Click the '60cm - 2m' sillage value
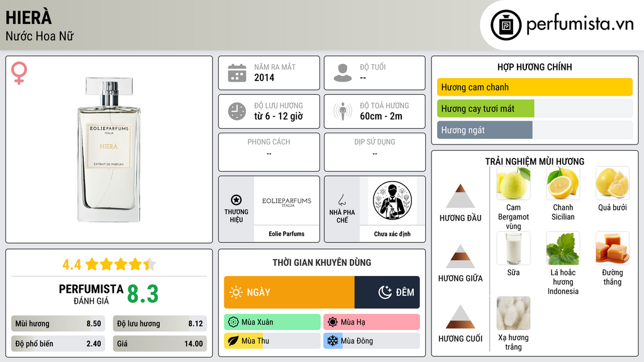This screenshot has width=644, height=362. point(381,116)
